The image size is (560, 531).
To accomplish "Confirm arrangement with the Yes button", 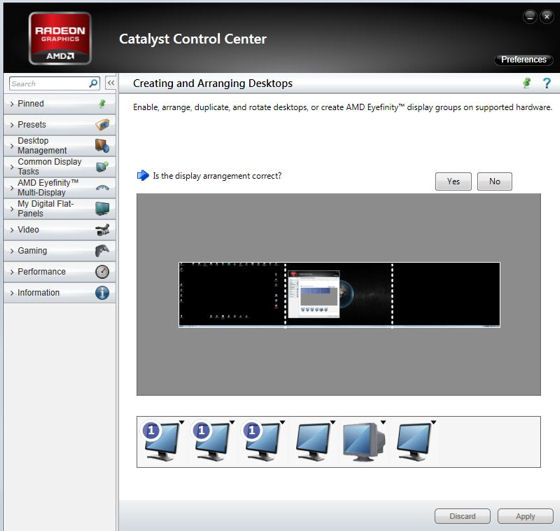I will coord(453,181).
